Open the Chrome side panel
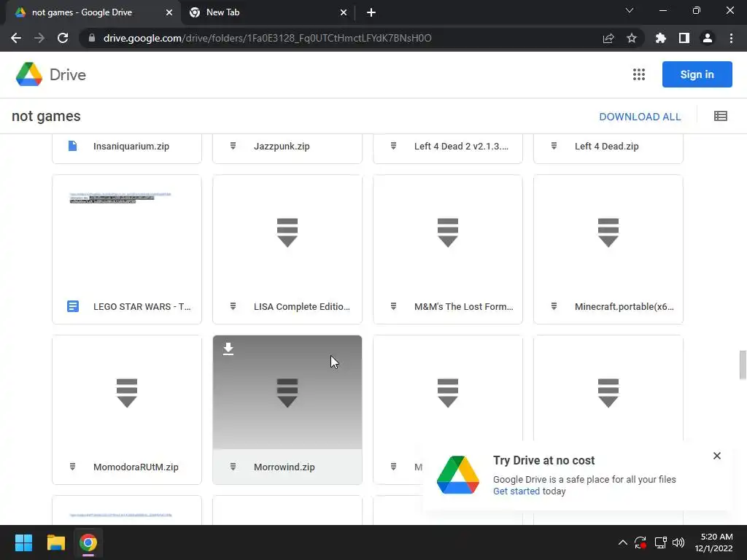 tap(684, 38)
